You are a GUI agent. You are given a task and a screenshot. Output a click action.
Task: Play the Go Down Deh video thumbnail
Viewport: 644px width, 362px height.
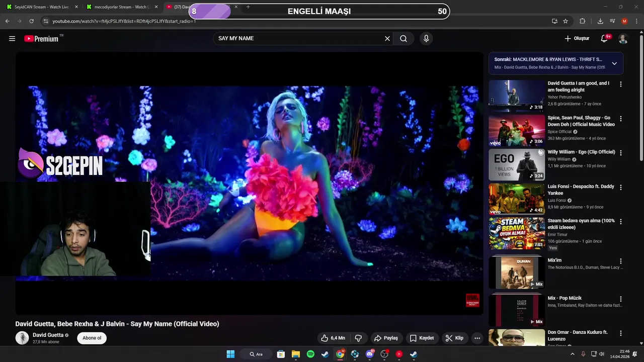(517, 130)
